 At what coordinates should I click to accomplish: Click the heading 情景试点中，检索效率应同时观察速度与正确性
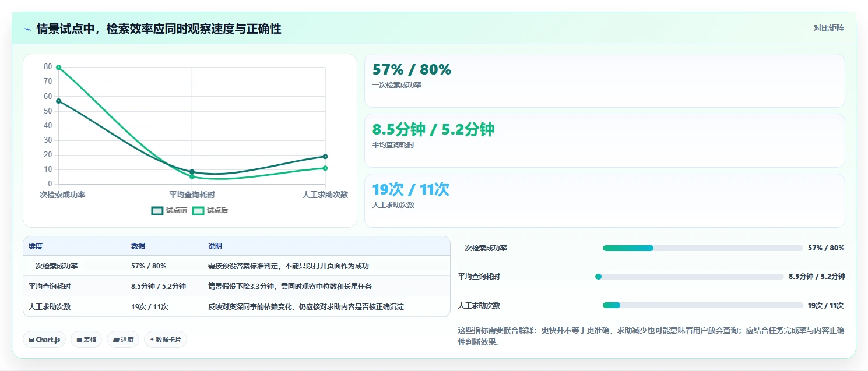point(159,29)
